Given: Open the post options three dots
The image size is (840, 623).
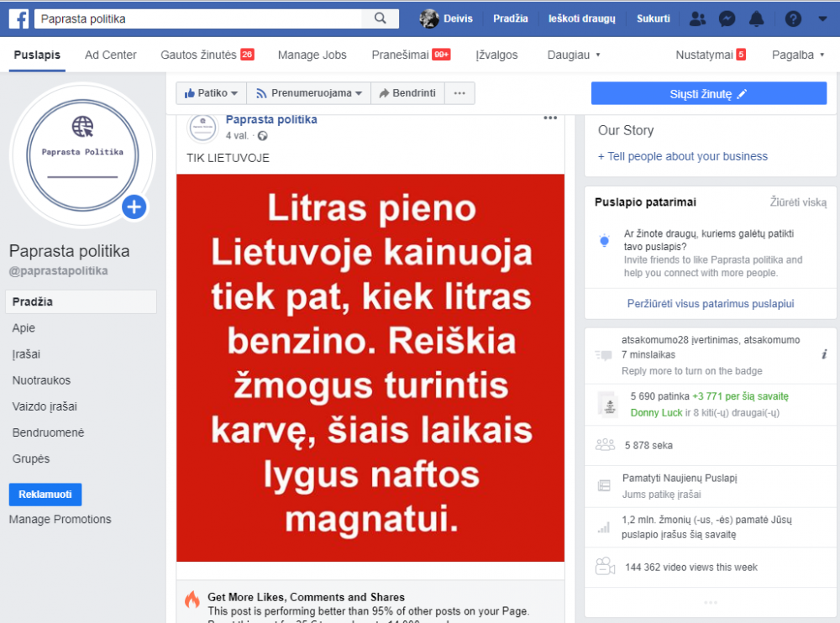Looking at the screenshot, I should pos(550,118).
